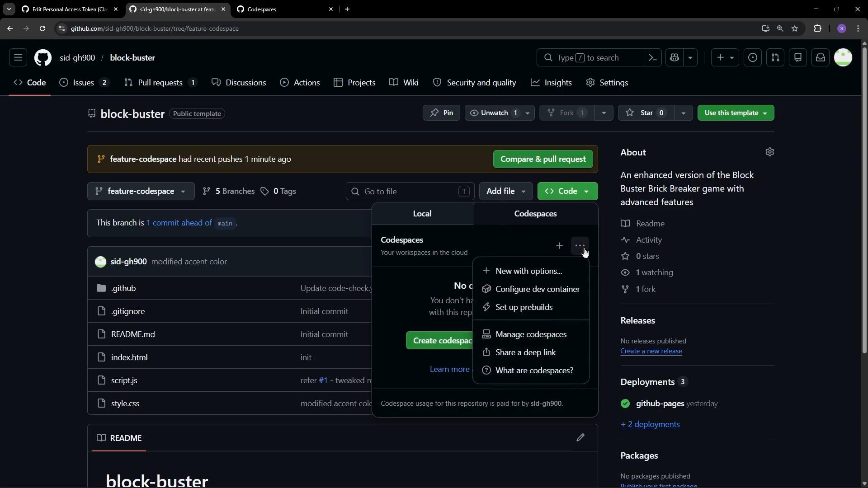Image resolution: width=868 pixels, height=488 pixels.
Task: Toggle the green Code dropdown button
Action: (567, 191)
